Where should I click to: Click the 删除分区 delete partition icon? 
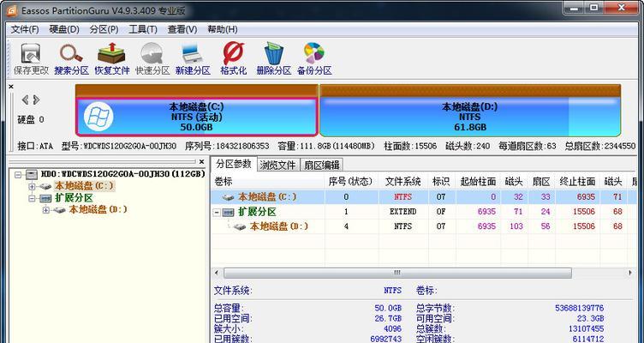click(273, 59)
